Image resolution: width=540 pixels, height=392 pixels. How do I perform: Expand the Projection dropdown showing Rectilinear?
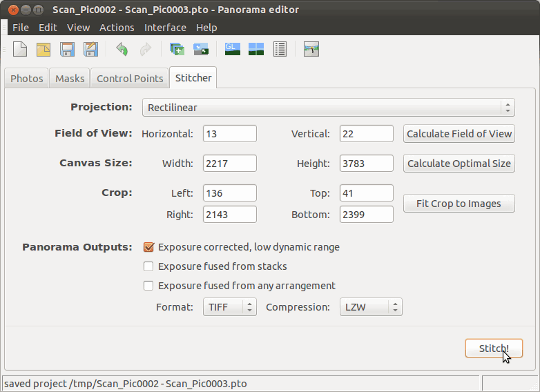(x=329, y=108)
